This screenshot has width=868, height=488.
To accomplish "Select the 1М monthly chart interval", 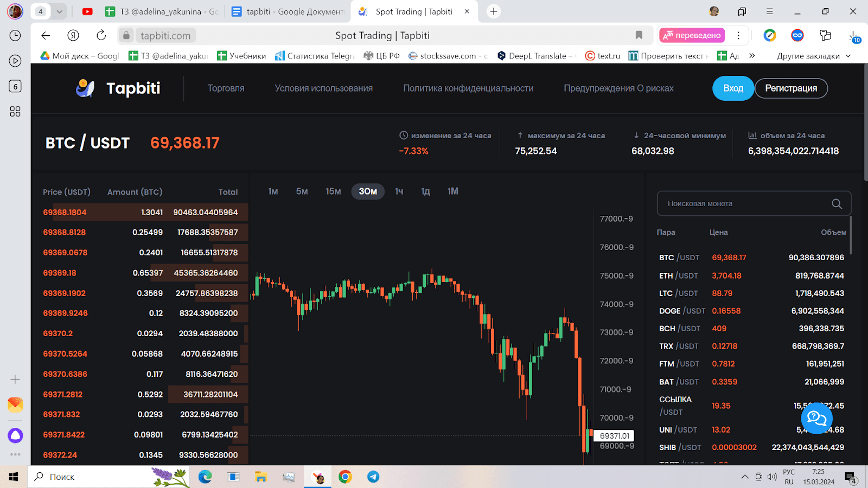I will tap(453, 191).
